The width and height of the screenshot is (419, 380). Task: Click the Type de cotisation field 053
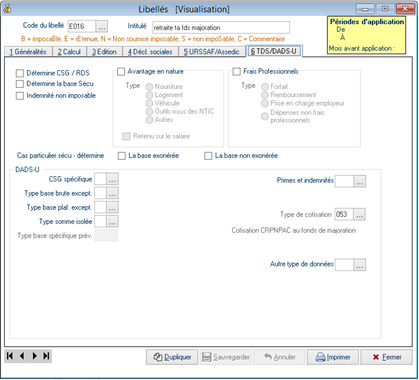344,214
